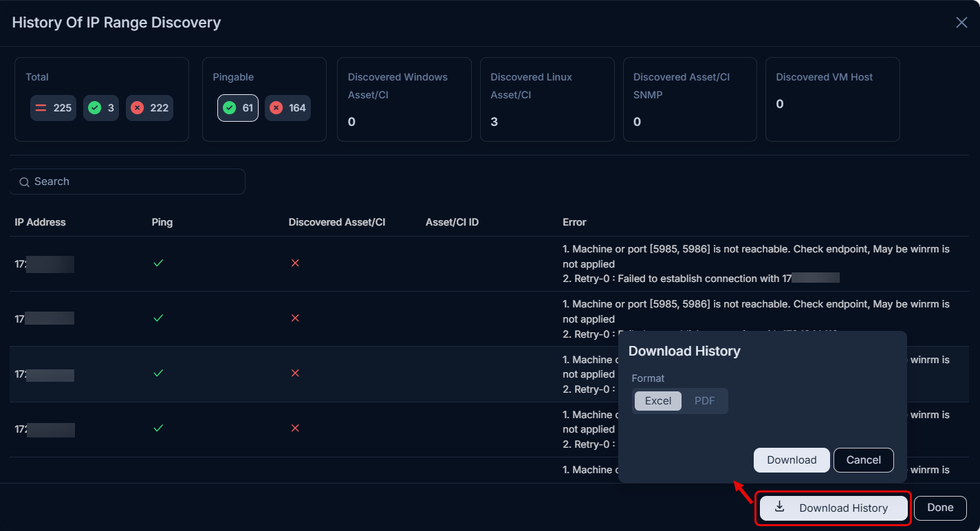Click Discovered VM Host card
This screenshot has height=531, width=980.
tap(832, 99)
